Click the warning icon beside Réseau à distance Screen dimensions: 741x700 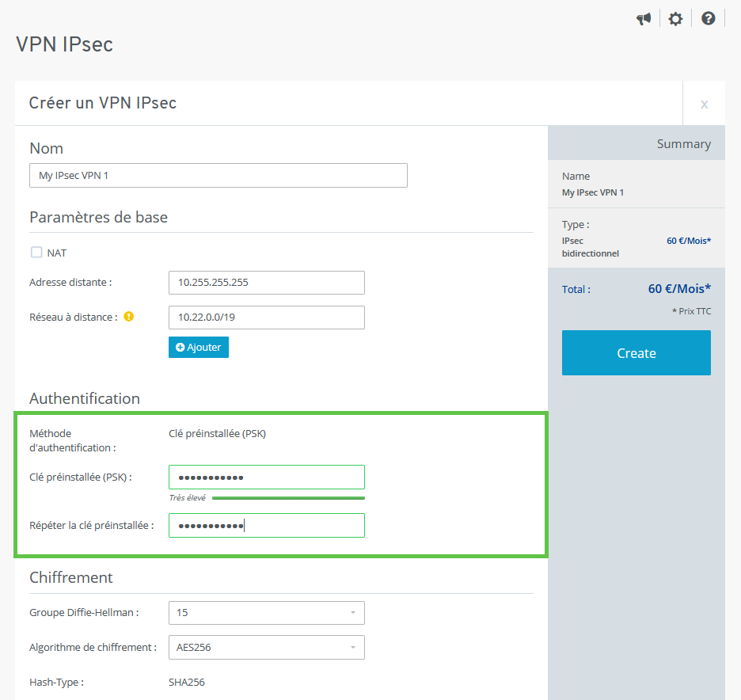129,317
